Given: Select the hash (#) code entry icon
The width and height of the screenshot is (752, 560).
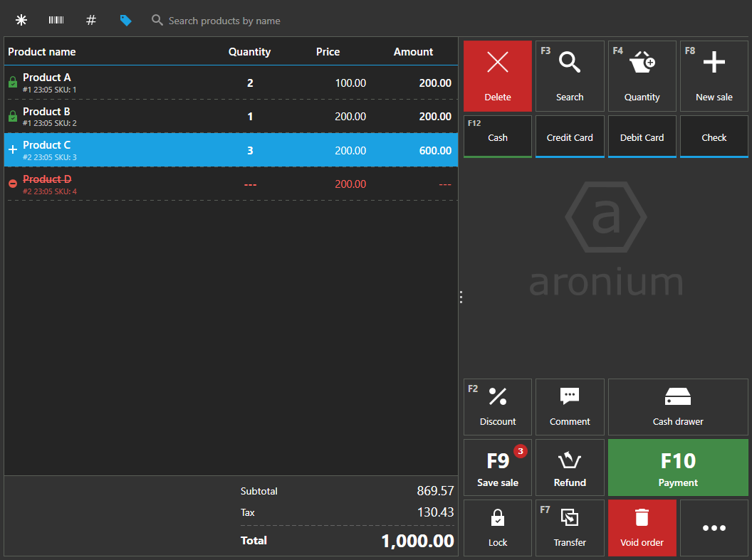Looking at the screenshot, I should tap(90, 20).
